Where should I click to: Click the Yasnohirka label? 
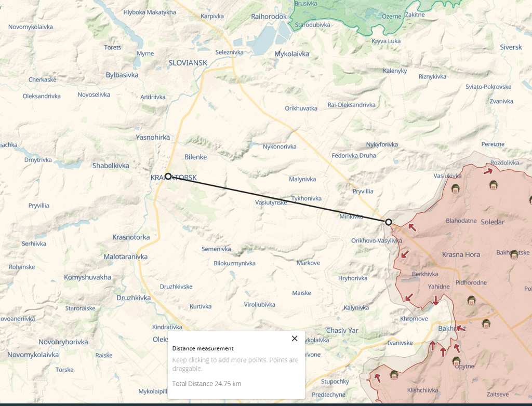point(153,138)
